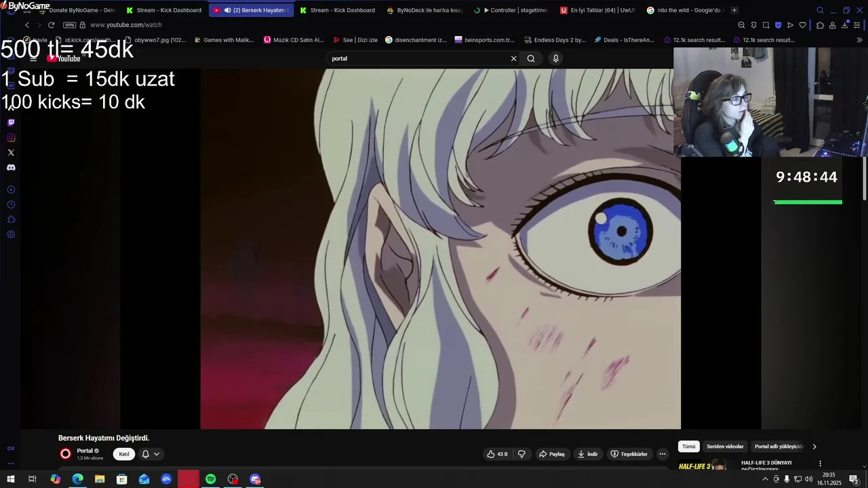
Task: Open Müzik CD Satın Al bookmark
Action: click(294, 40)
